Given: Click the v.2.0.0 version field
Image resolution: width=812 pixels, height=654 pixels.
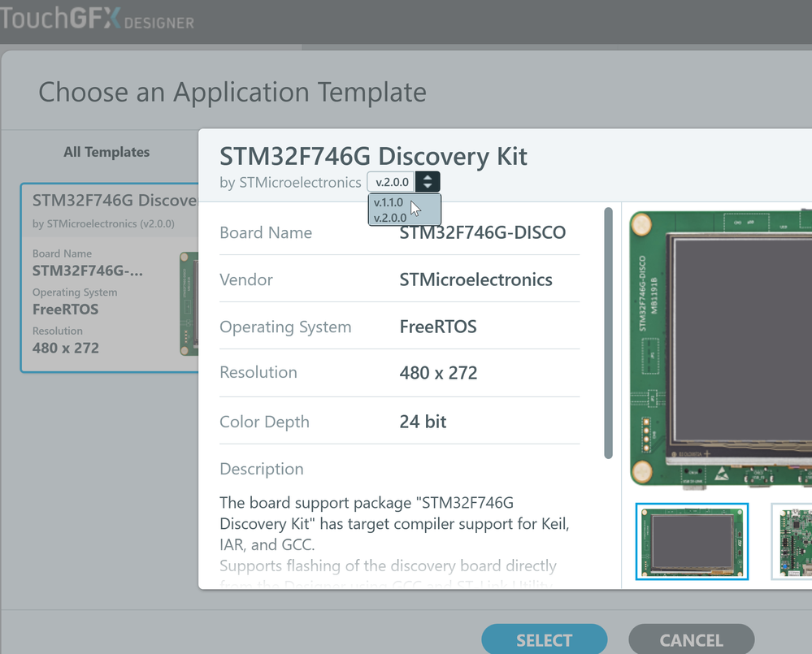Looking at the screenshot, I should (392, 182).
